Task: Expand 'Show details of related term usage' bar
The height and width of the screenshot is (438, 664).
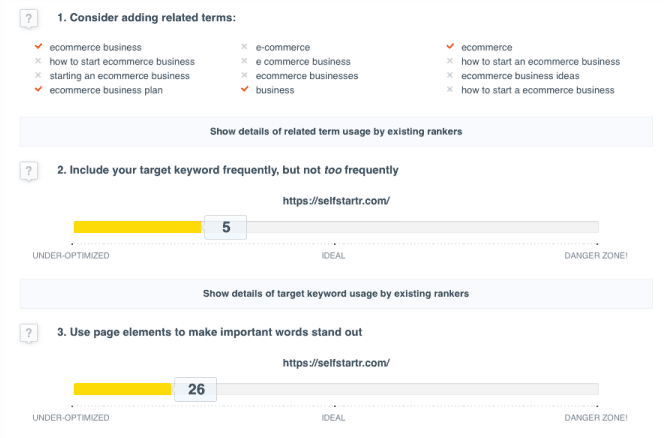Action: pyautogui.click(x=336, y=132)
